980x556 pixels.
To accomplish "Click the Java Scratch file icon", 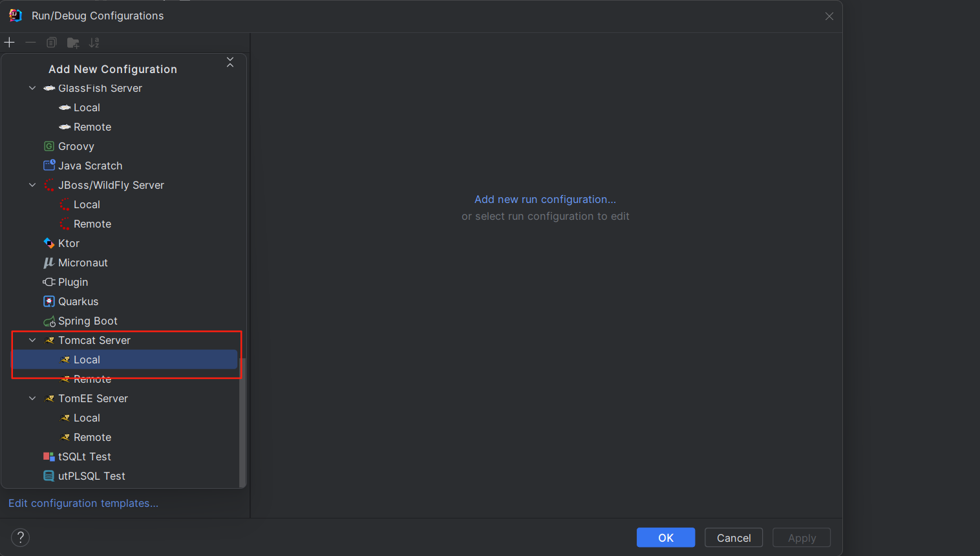I will [49, 166].
